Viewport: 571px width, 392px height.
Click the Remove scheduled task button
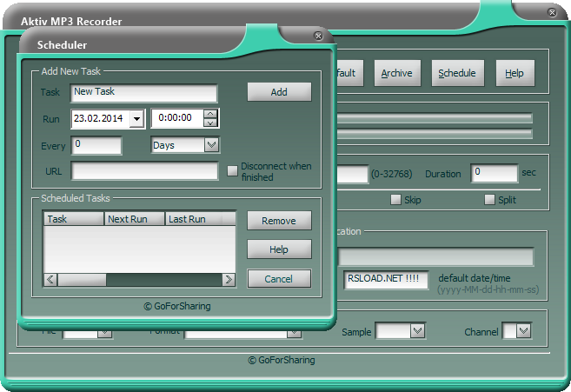click(x=279, y=221)
